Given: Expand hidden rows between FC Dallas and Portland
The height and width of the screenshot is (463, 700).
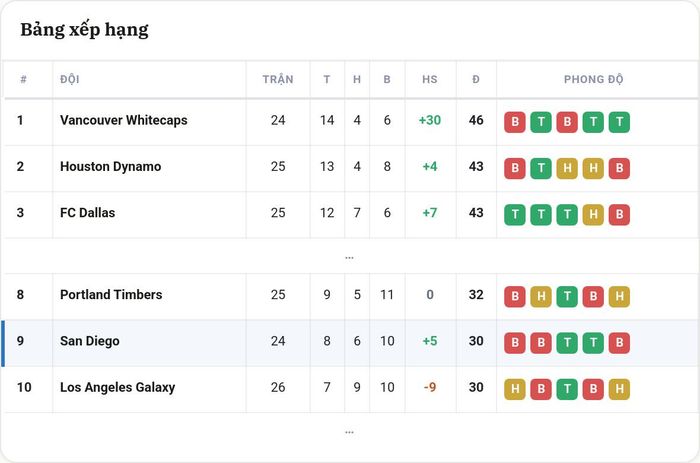Looking at the screenshot, I should pos(349,258).
